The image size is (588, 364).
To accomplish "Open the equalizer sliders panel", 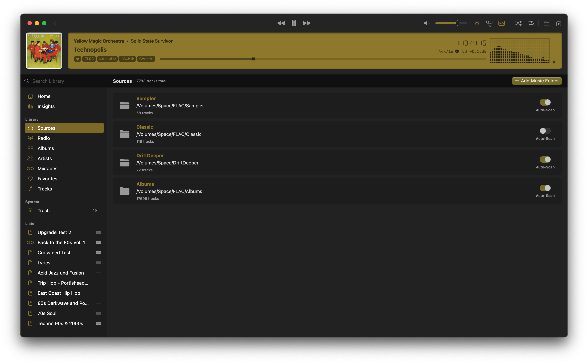I will coord(477,23).
